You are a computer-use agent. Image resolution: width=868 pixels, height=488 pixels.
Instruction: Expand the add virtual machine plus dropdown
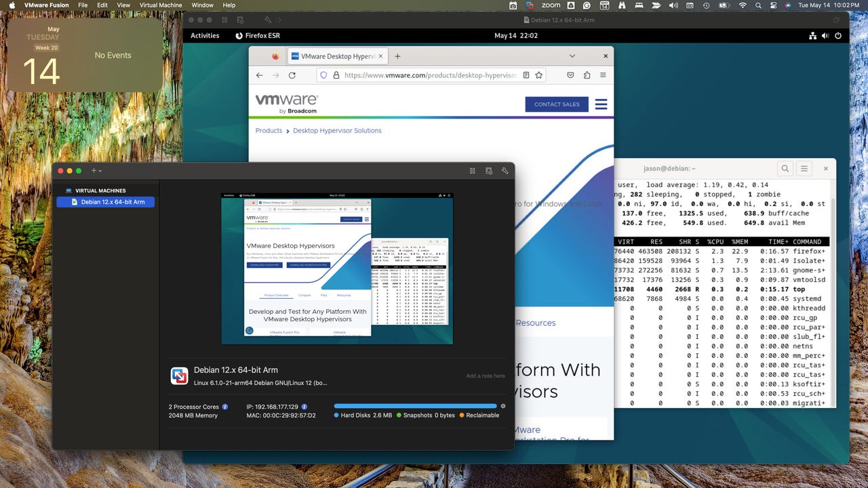click(96, 171)
